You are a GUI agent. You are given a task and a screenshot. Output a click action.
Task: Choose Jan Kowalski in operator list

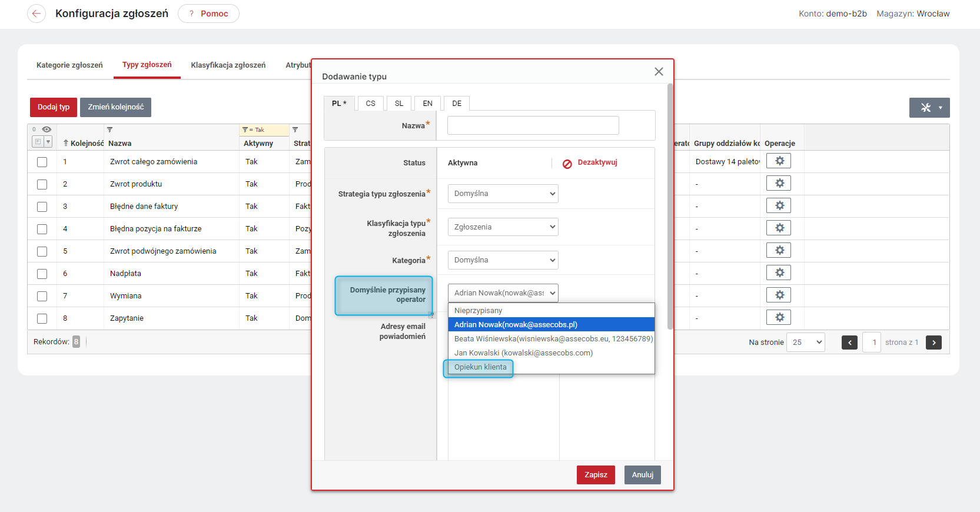(x=551, y=353)
